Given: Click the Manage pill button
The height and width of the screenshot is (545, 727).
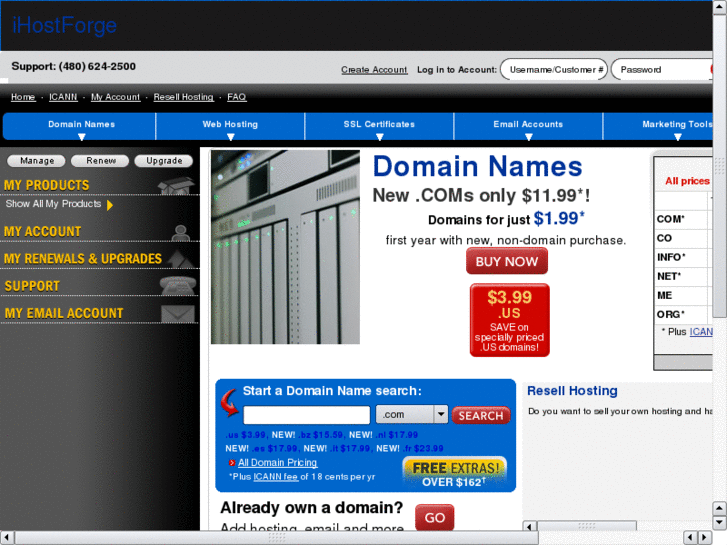Looking at the screenshot, I should pos(37,161).
